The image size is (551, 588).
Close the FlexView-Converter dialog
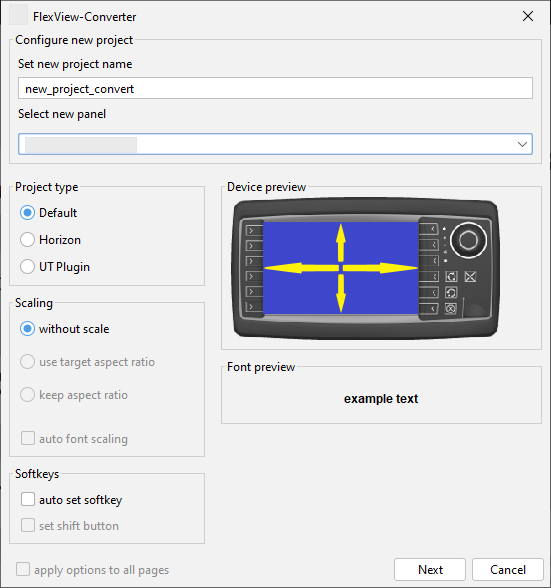(528, 16)
